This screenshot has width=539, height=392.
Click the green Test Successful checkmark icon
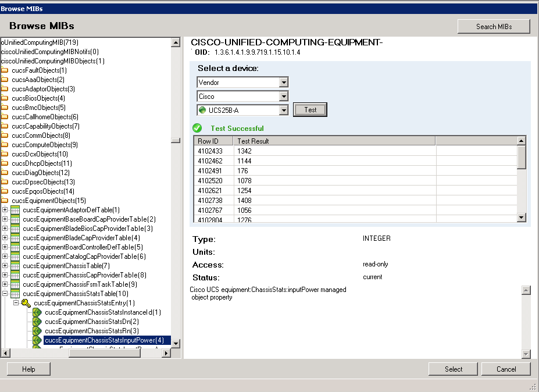click(x=197, y=128)
